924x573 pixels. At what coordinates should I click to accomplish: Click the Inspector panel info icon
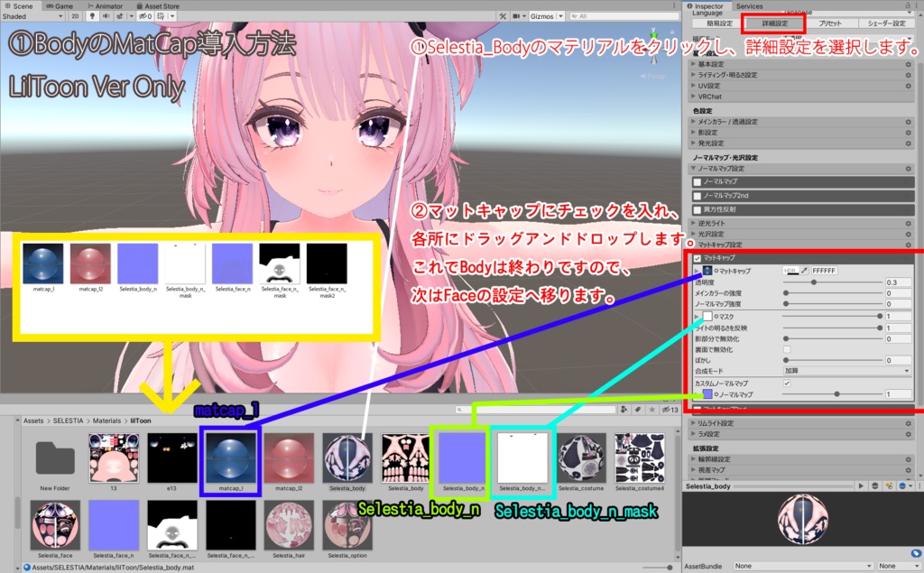coord(690,5)
